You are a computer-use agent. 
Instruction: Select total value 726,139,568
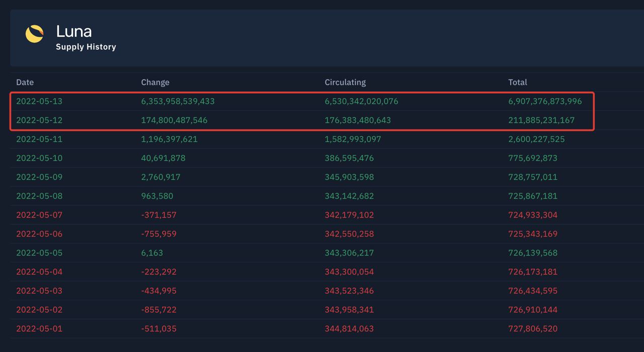(533, 252)
